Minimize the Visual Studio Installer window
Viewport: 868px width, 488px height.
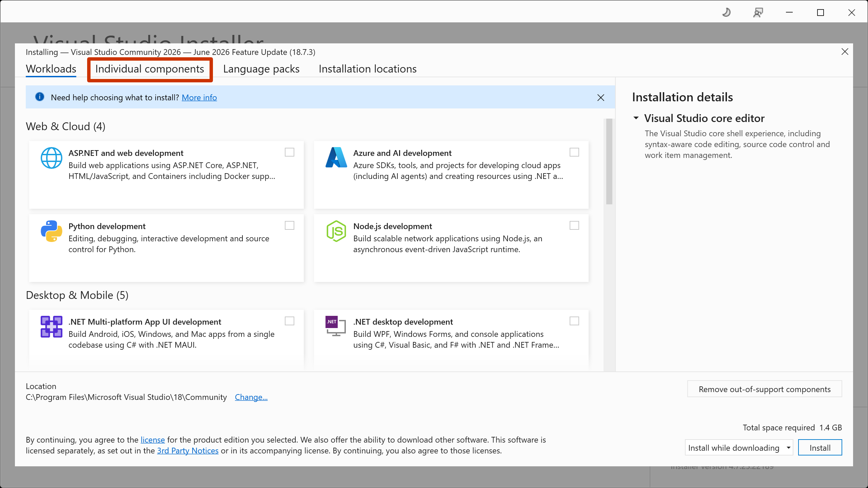click(x=789, y=13)
